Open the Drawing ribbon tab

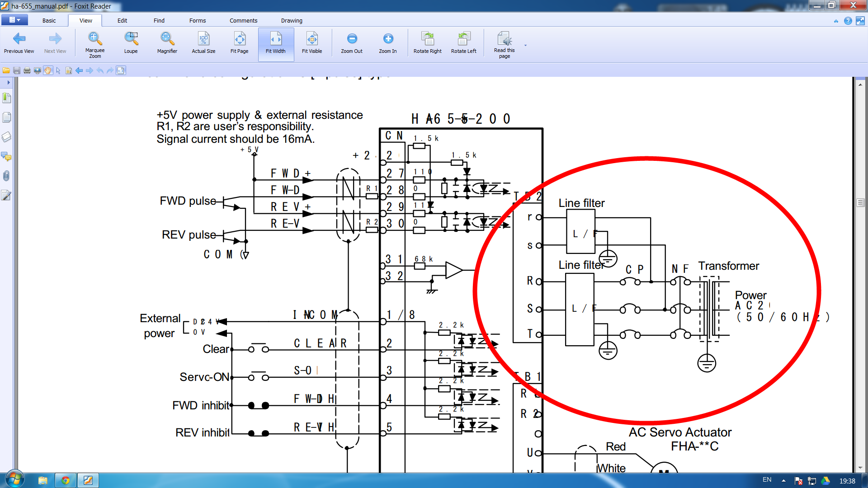[292, 20]
